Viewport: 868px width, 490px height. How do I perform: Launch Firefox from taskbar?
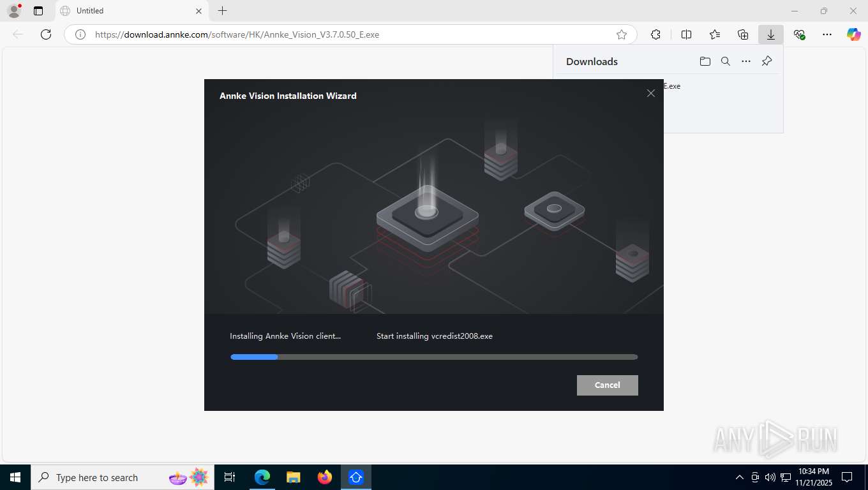(x=325, y=477)
